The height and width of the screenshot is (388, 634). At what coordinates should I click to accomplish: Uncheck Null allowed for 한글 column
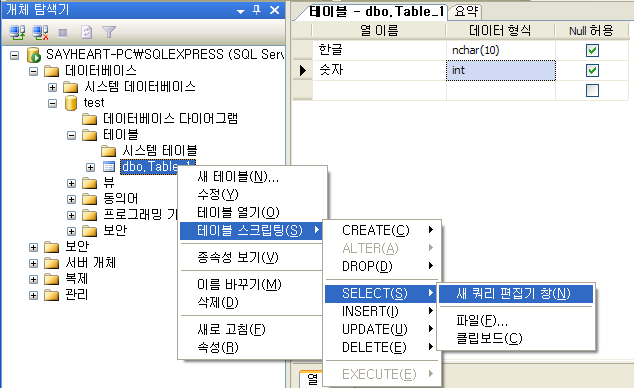(x=592, y=51)
